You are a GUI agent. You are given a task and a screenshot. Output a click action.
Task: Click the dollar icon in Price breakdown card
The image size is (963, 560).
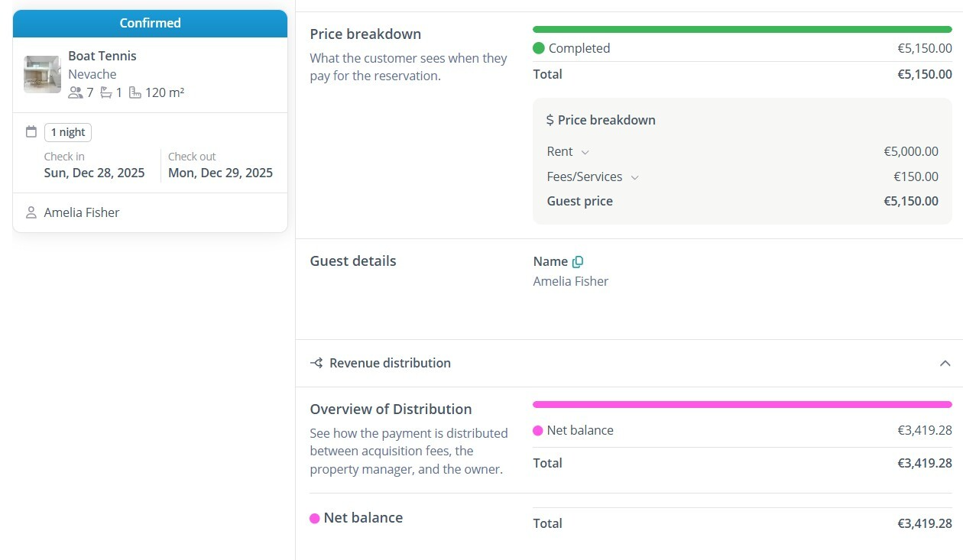click(x=550, y=120)
